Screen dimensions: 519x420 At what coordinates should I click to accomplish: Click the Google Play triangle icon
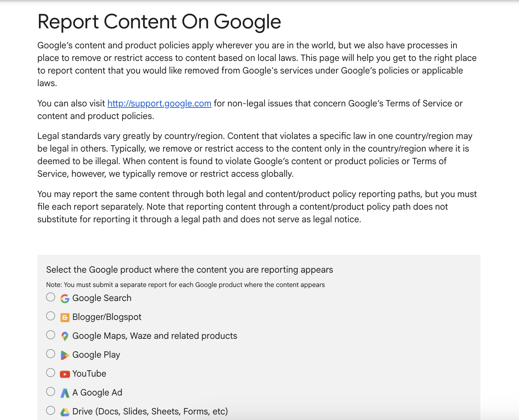pyautogui.click(x=65, y=355)
